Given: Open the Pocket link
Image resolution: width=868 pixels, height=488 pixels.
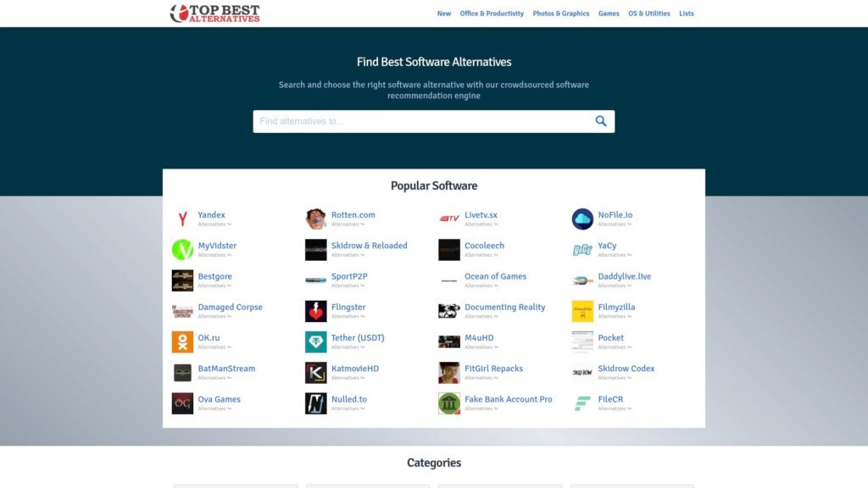Looking at the screenshot, I should [x=610, y=337].
